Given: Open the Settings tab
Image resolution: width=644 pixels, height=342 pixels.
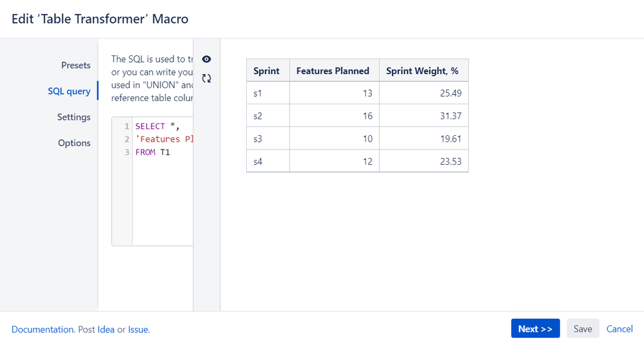Looking at the screenshot, I should [73, 117].
